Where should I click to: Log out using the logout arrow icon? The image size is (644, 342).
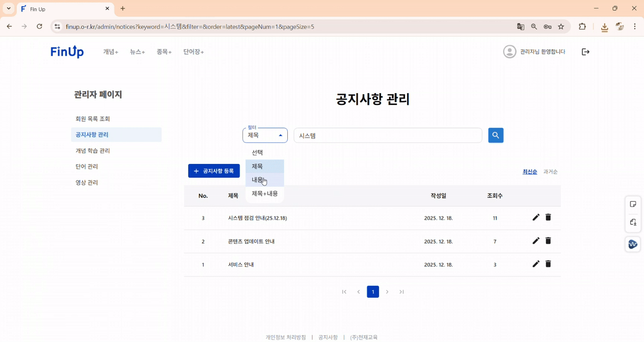585,51
